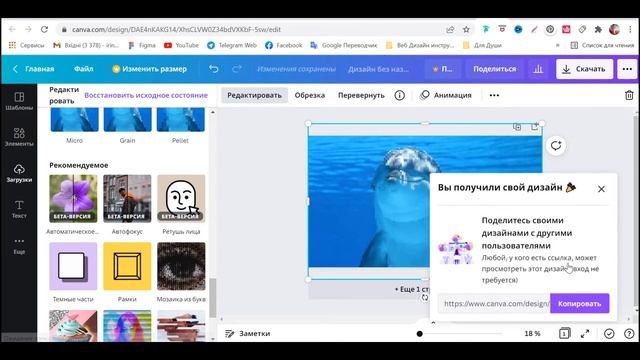This screenshot has height=360, width=640.
Task: Open Заметки notes at the bottom
Action: 247,333
